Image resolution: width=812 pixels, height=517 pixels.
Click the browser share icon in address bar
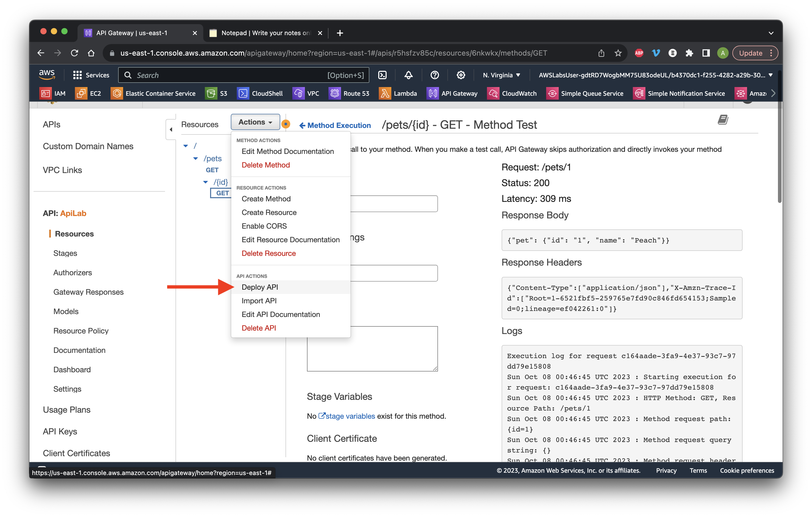[601, 53]
